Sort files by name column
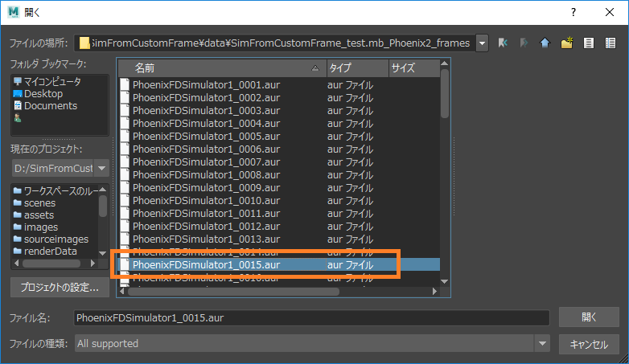 222,68
